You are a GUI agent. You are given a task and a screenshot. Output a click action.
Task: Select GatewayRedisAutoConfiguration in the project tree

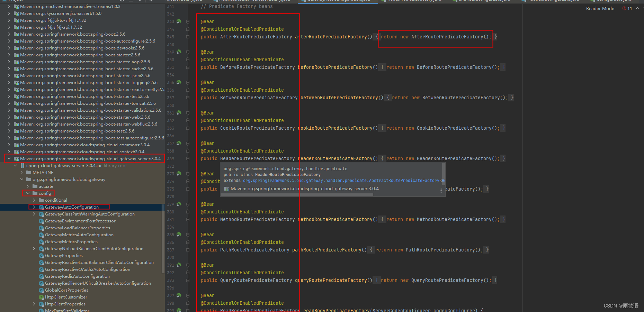click(x=77, y=276)
